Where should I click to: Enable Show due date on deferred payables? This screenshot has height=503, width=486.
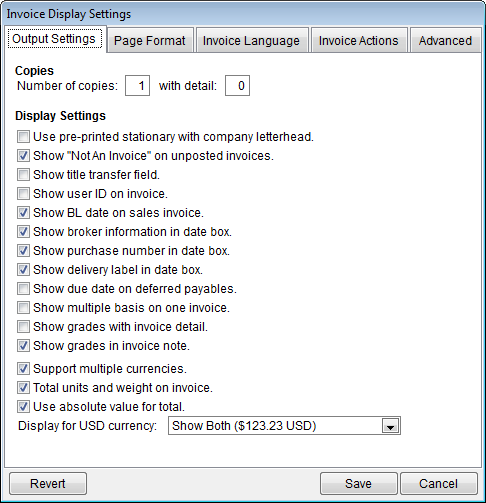pyautogui.click(x=23, y=289)
